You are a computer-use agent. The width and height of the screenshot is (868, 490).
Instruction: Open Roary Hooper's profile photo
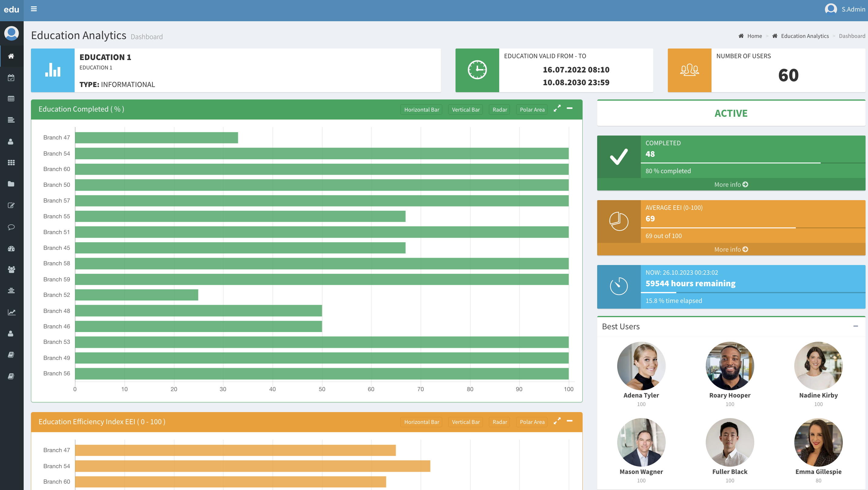point(730,366)
